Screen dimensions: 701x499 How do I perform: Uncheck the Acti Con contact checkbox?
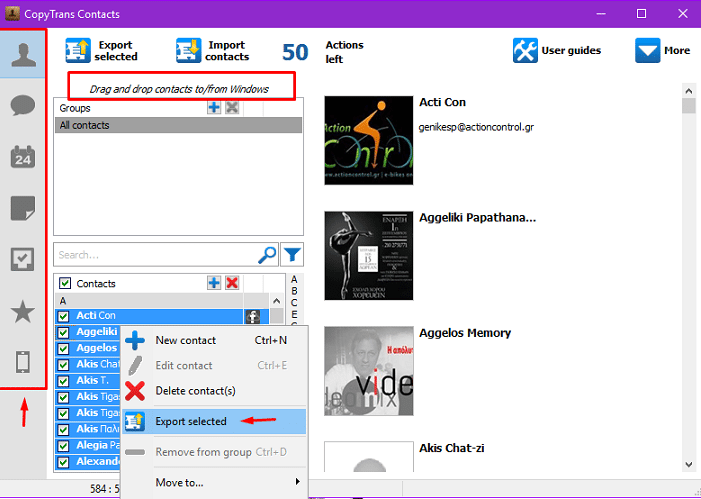(x=63, y=316)
